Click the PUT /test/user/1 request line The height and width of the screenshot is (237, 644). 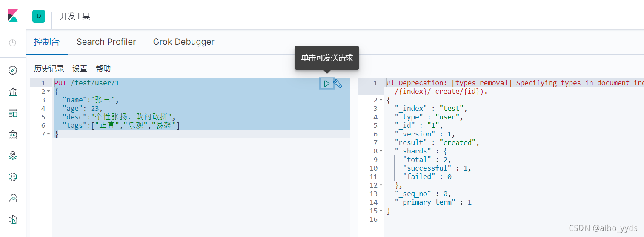click(x=87, y=83)
